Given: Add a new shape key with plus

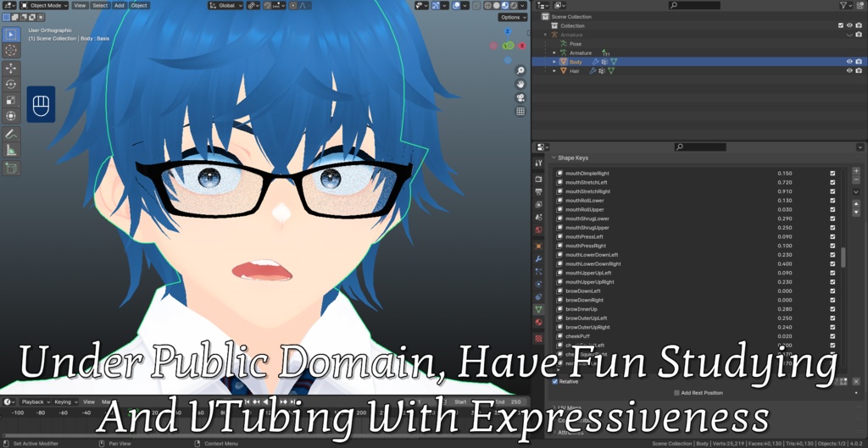Looking at the screenshot, I should click(x=856, y=171).
